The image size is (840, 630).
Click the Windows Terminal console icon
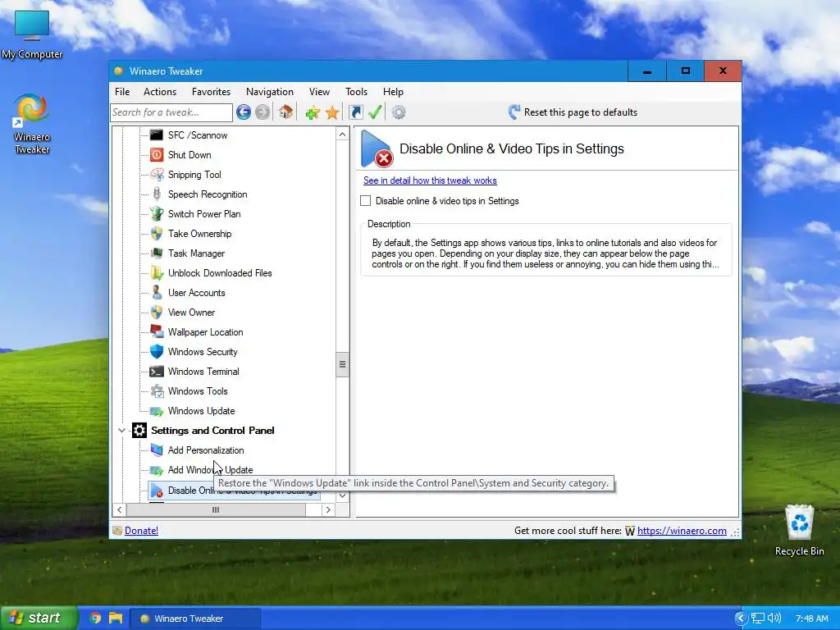pyautogui.click(x=157, y=372)
